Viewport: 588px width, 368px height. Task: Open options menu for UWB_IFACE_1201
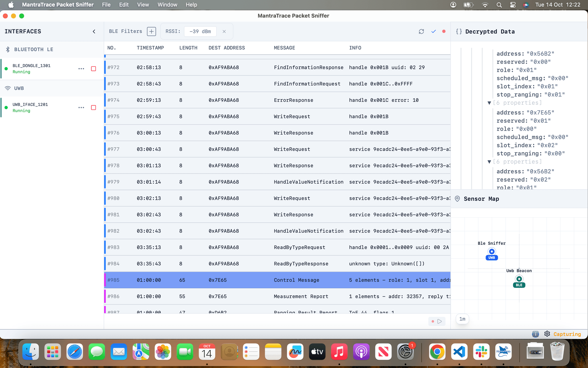coord(81,108)
